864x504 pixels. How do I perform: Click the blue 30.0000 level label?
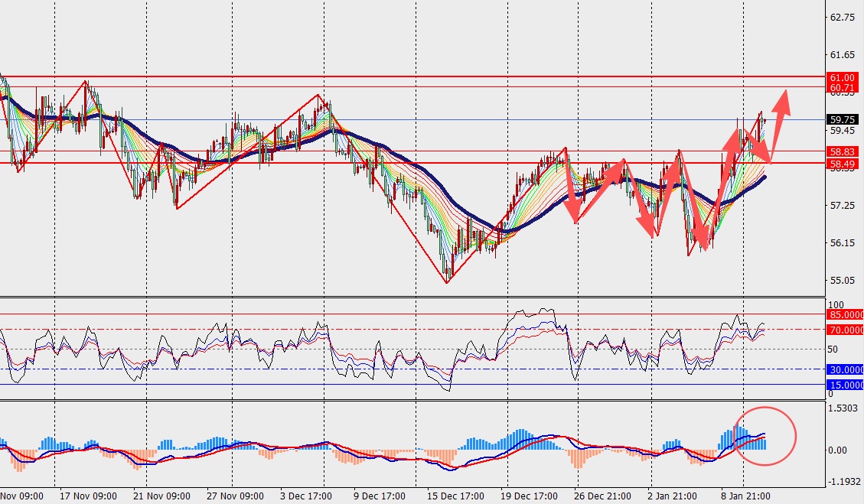(x=845, y=369)
